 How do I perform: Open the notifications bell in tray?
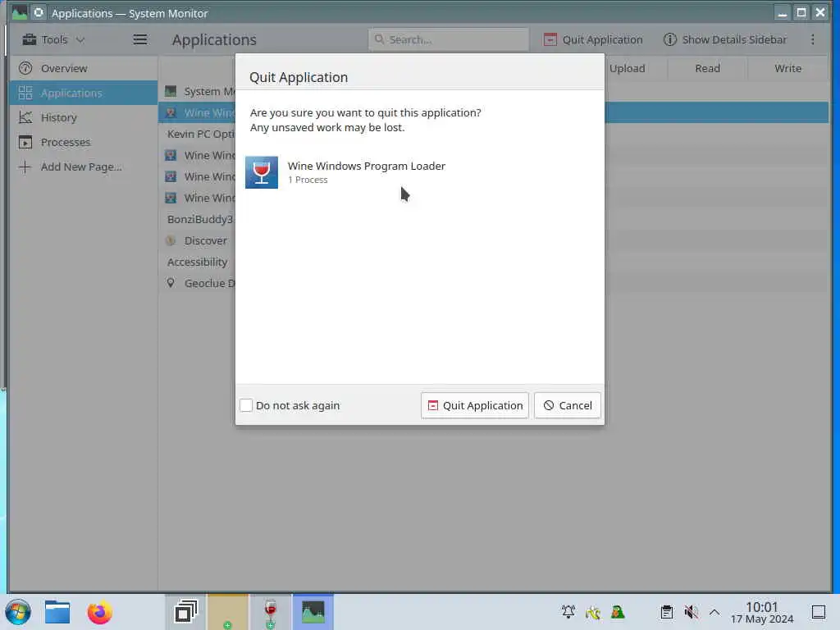tap(568, 612)
